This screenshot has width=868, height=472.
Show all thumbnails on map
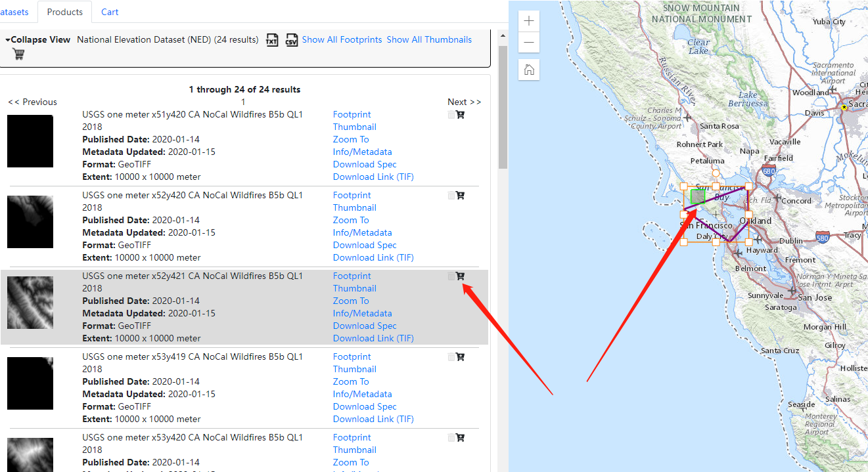point(429,39)
